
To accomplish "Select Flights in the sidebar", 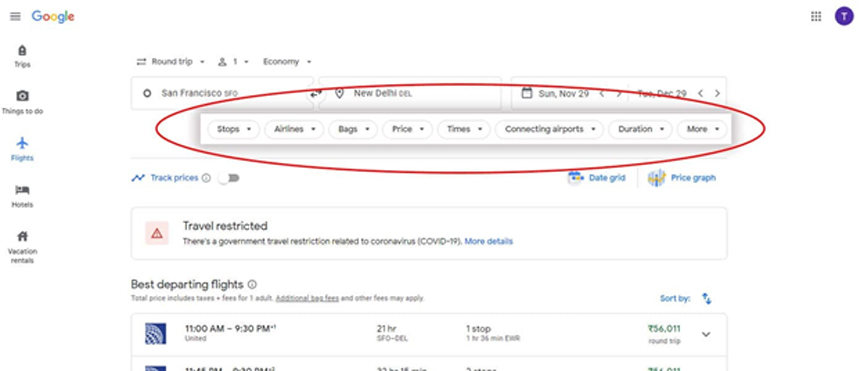I will click(x=22, y=149).
